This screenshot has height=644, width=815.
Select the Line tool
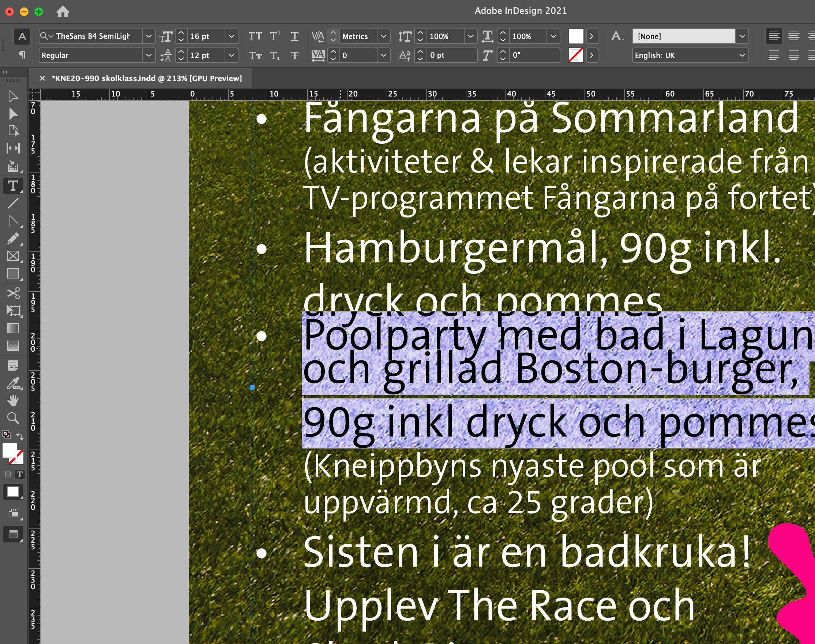pyautogui.click(x=13, y=203)
